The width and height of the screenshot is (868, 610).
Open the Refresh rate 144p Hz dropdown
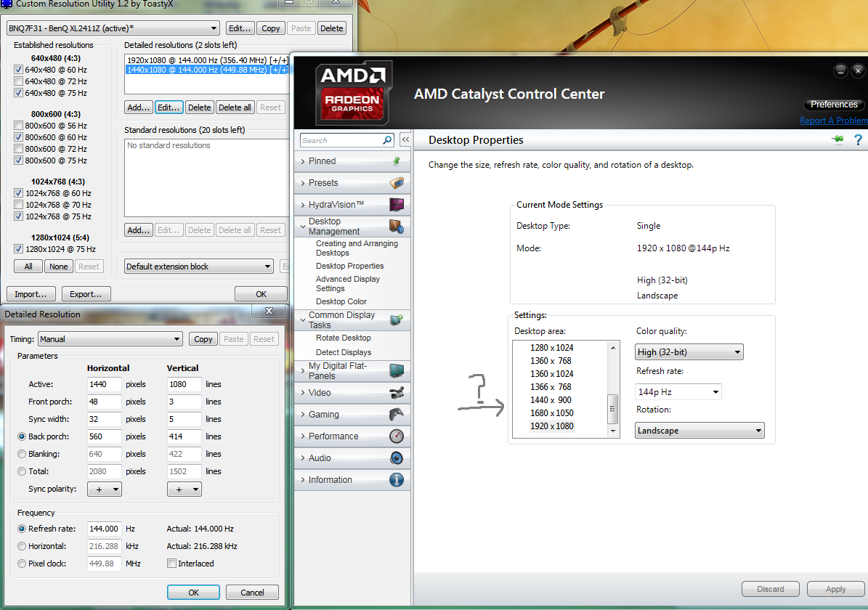coord(678,392)
